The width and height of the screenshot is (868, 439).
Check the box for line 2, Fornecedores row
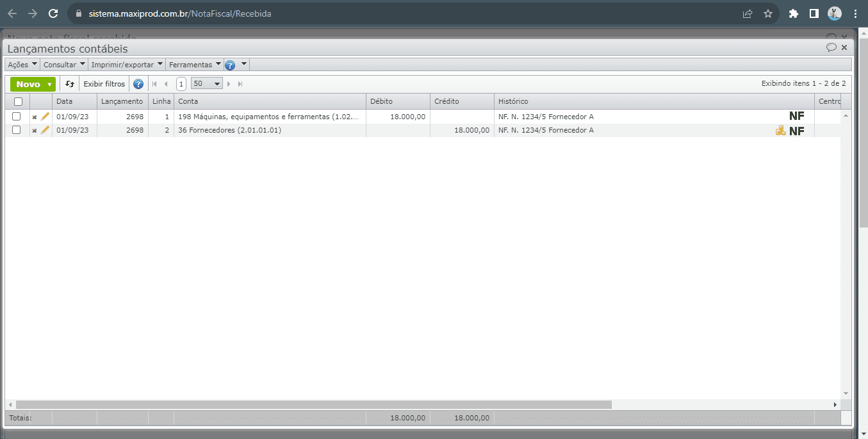tap(17, 130)
